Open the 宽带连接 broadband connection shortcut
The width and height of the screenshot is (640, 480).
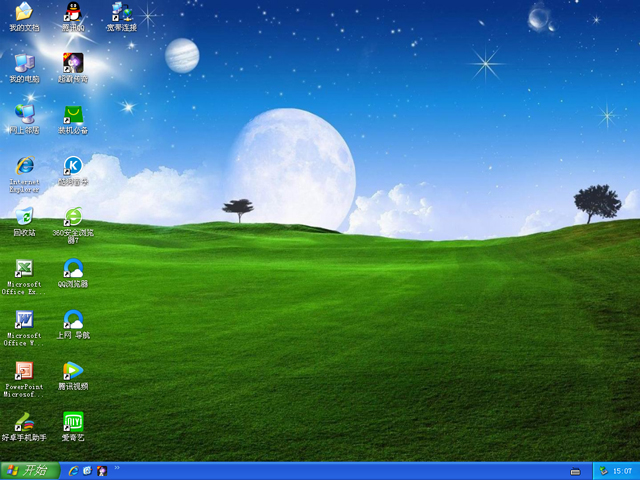122,13
